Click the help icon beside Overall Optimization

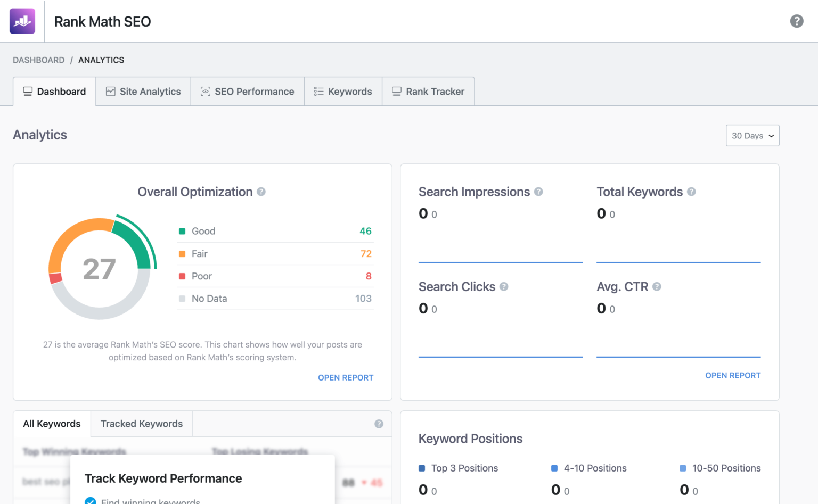261,192
